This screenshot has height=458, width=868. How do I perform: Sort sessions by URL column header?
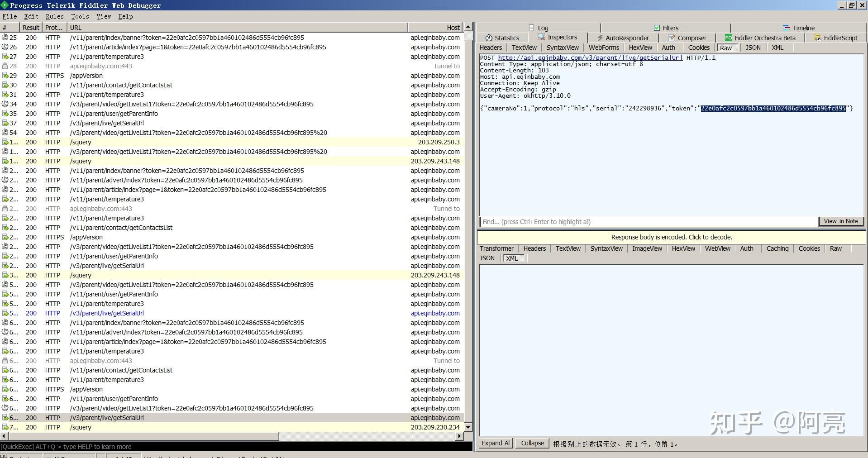click(x=237, y=28)
